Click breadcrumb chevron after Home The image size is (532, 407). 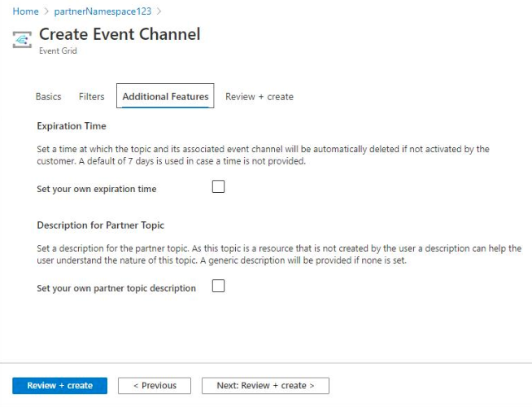[46, 11]
